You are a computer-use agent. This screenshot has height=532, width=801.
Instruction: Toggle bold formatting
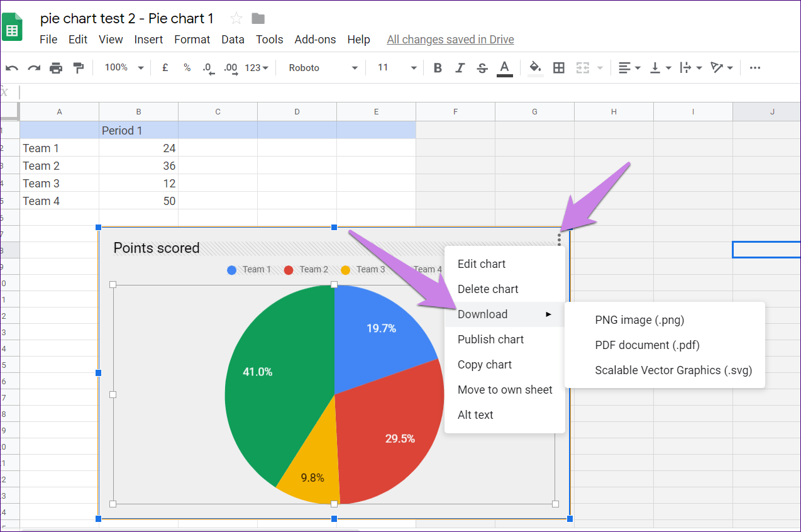coord(438,68)
